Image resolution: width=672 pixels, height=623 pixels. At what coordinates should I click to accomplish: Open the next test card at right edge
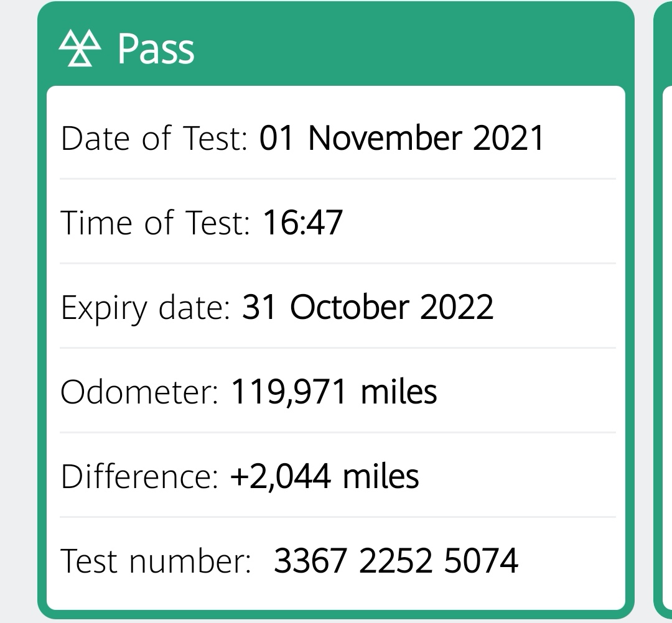click(663, 311)
